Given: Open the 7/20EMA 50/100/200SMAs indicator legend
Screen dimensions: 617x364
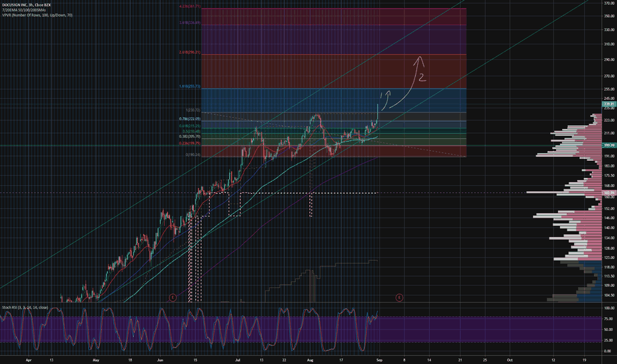Looking at the screenshot, I should (24, 10).
